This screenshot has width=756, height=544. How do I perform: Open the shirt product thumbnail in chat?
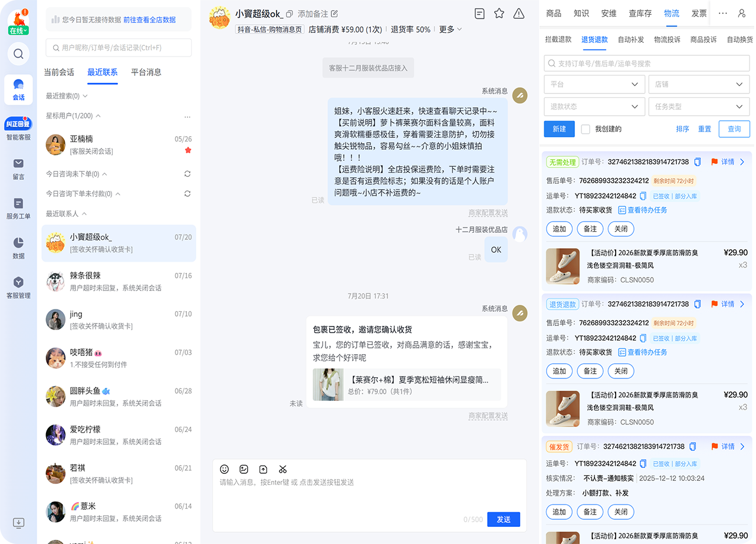click(328, 385)
